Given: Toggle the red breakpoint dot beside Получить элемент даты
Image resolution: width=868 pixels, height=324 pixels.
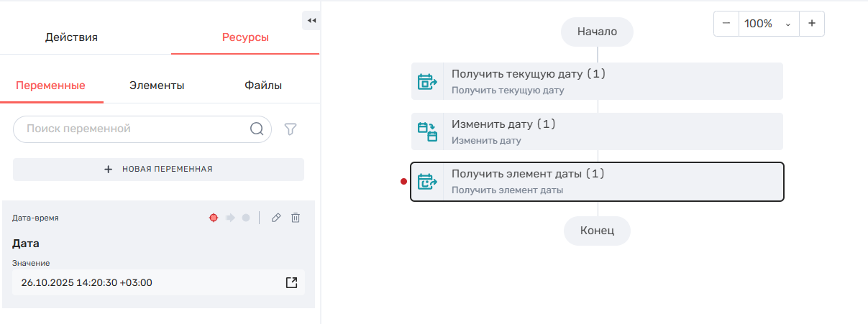Looking at the screenshot, I should click(x=403, y=182).
